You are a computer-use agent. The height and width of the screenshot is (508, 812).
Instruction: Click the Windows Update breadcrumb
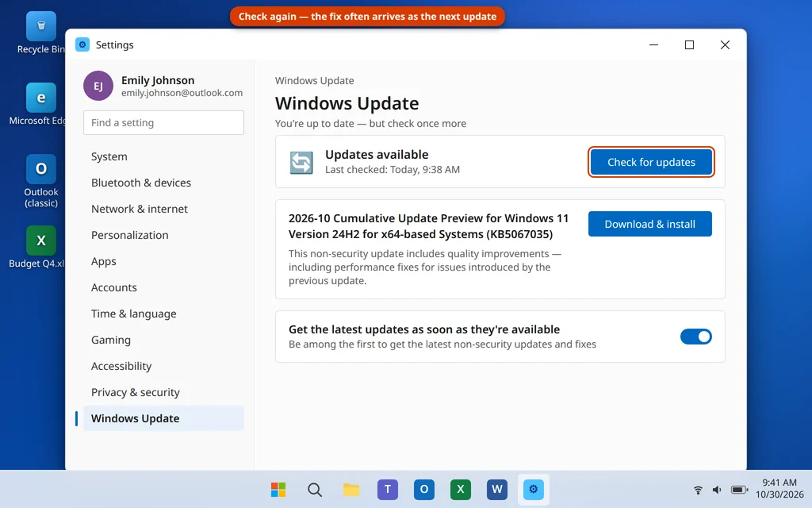coord(314,80)
